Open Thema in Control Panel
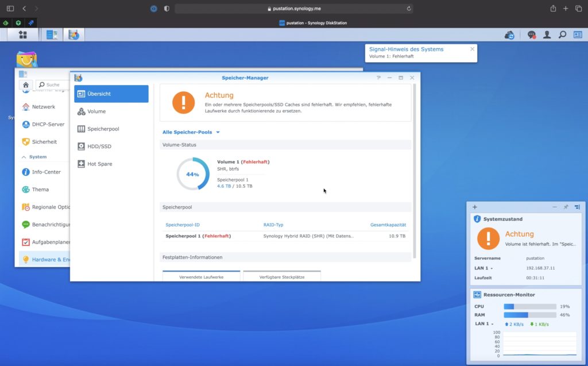The image size is (588, 366). pyautogui.click(x=36, y=190)
